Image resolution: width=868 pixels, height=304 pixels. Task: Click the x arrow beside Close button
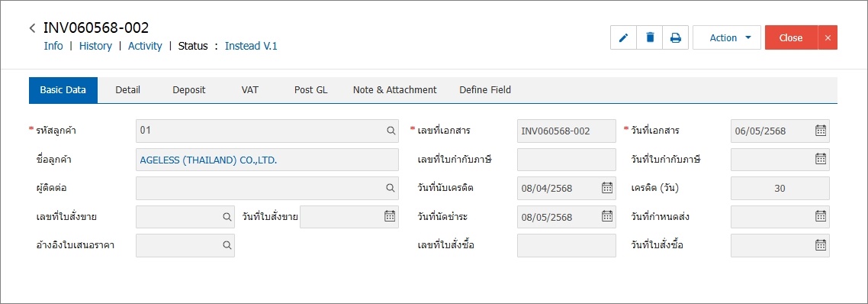[828, 37]
